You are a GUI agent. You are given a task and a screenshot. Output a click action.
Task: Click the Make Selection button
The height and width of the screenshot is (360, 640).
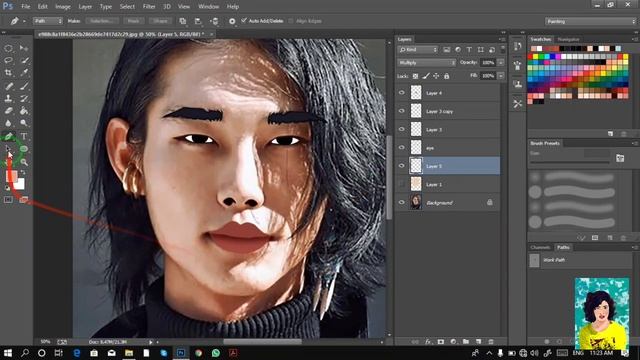(x=102, y=21)
